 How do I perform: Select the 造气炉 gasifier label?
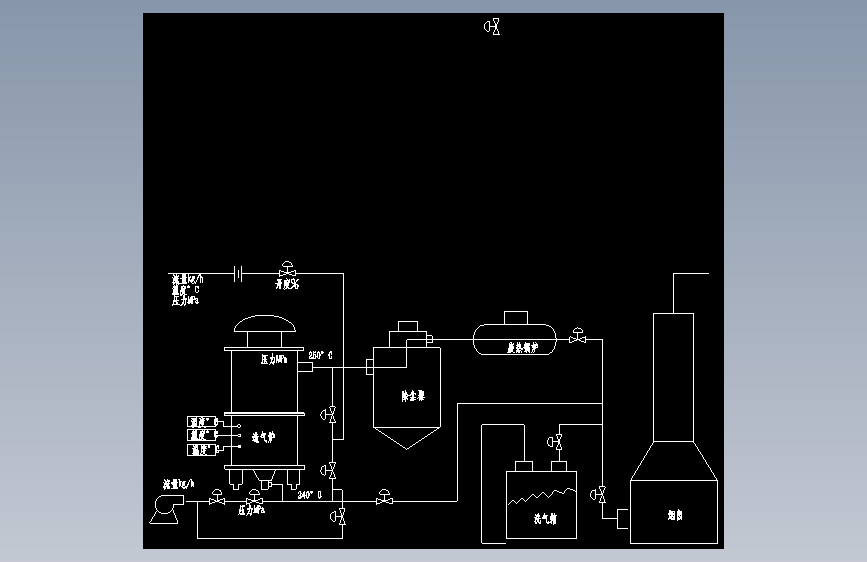click(x=263, y=438)
